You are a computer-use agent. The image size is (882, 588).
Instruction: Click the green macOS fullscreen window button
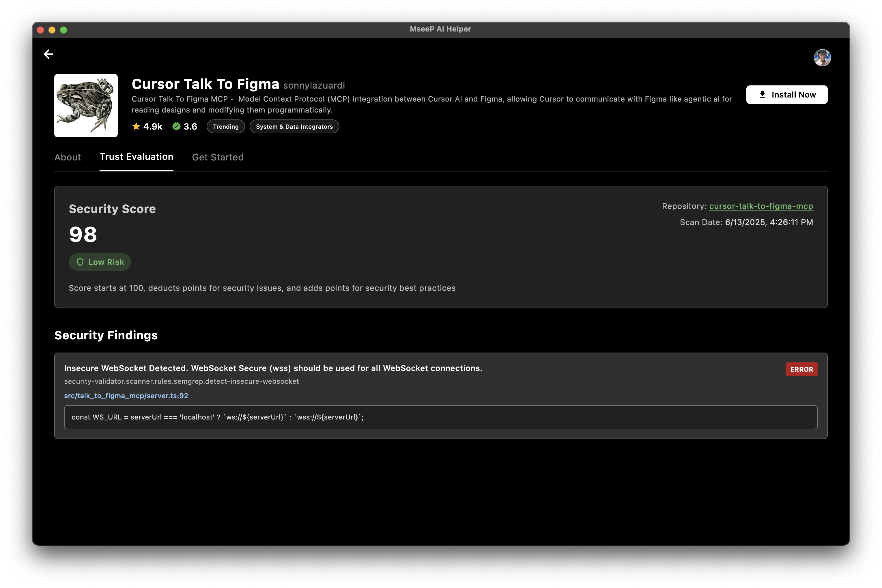pos(63,30)
